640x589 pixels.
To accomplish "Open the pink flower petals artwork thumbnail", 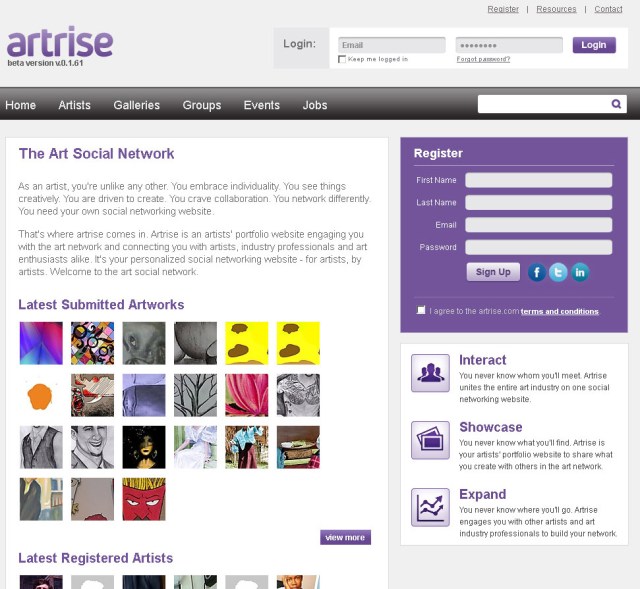I will (247, 395).
